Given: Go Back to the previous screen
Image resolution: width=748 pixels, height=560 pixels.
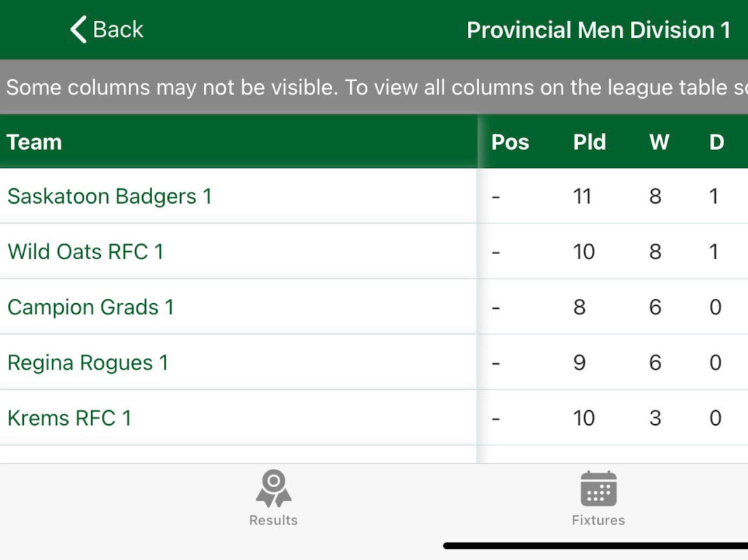Looking at the screenshot, I should pyautogui.click(x=107, y=30).
